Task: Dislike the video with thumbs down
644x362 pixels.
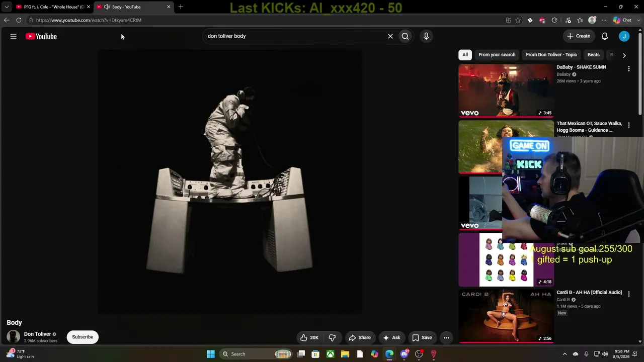Action: point(332,338)
